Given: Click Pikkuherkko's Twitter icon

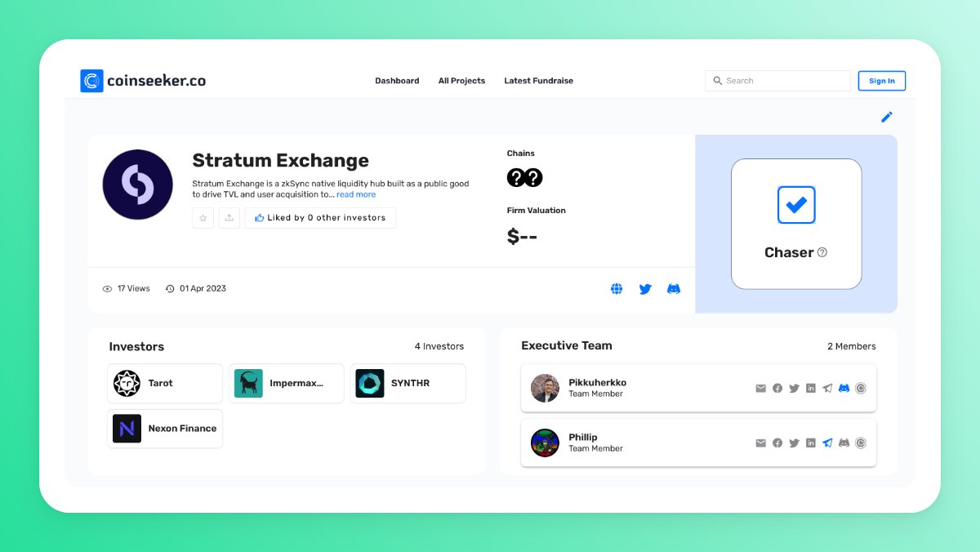Looking at the screenshot, I should pyautogui.click(x=794, y=389).
